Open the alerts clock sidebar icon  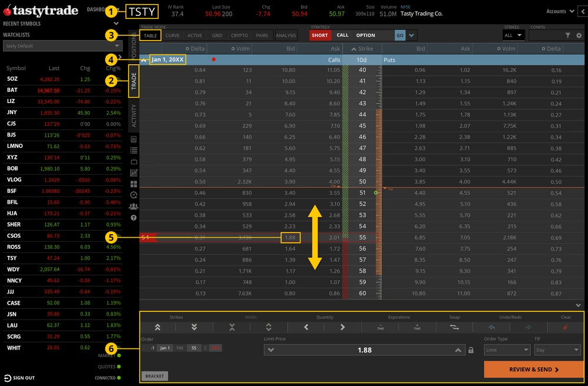(x=133, y=195)
